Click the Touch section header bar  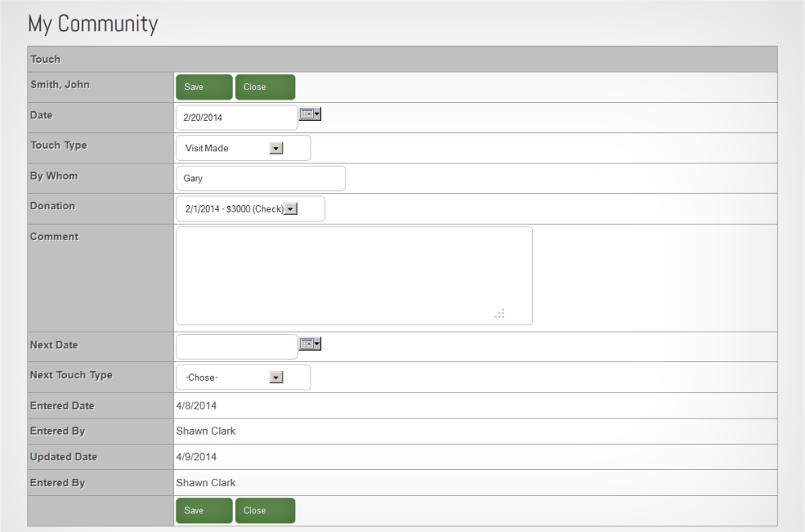click(x=402, y=60)
